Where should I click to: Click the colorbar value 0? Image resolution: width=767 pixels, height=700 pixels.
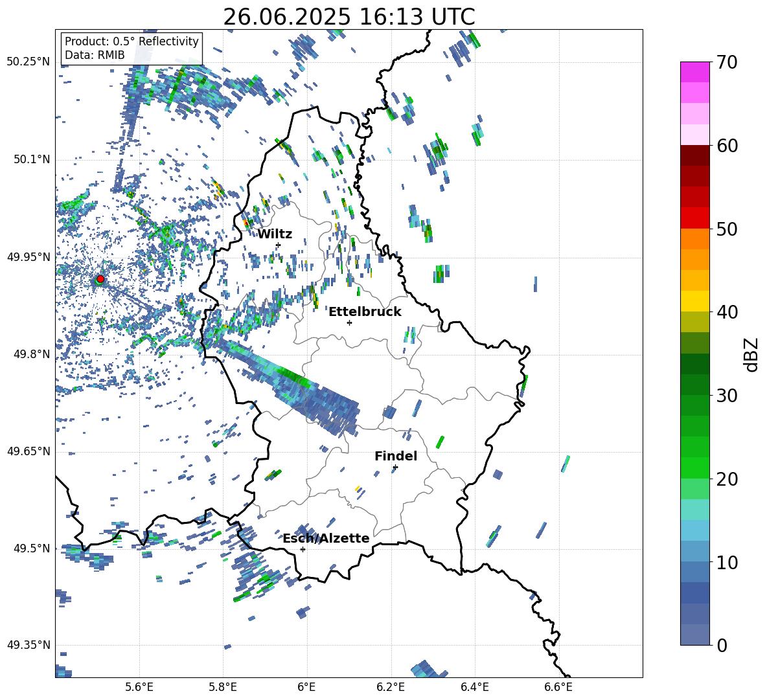[722, 645]
